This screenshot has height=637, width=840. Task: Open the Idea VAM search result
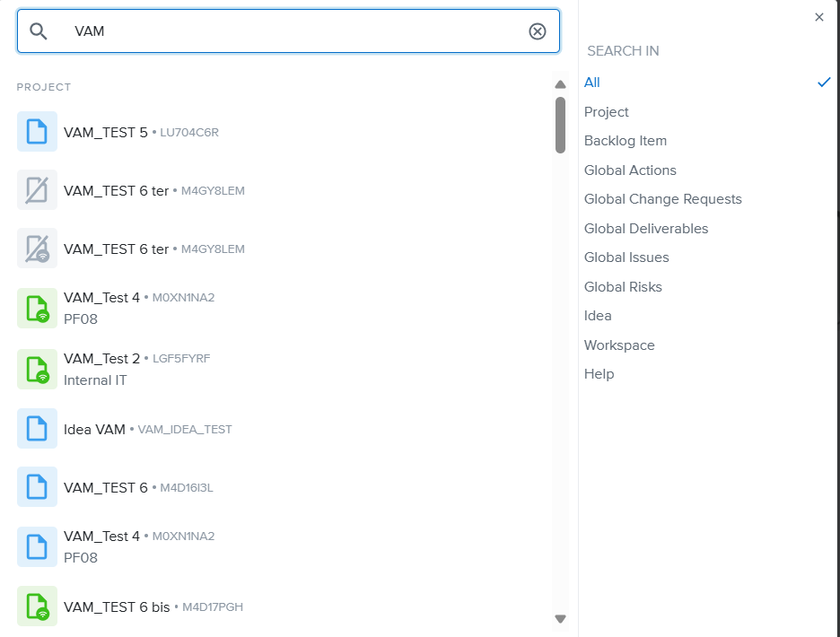coord(94,429)
